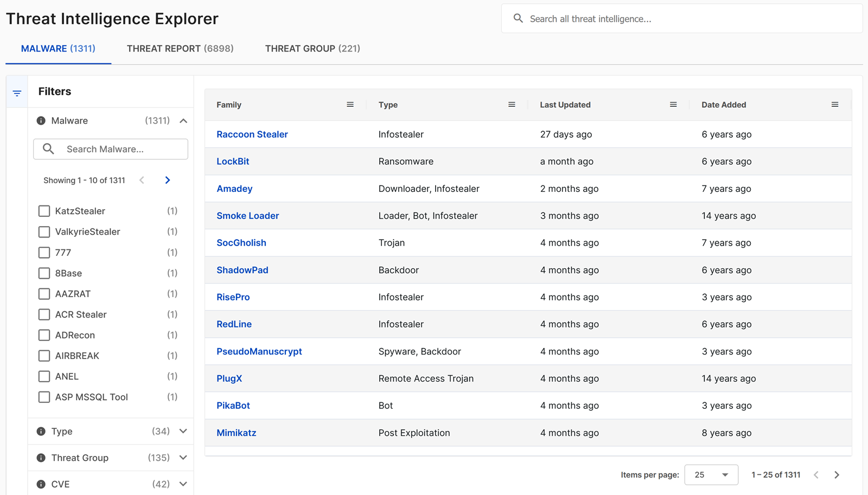This screenshot has width=868, height=495.
Task: Open the Date Added column menu icon
Action: click(x=835, y=105)
